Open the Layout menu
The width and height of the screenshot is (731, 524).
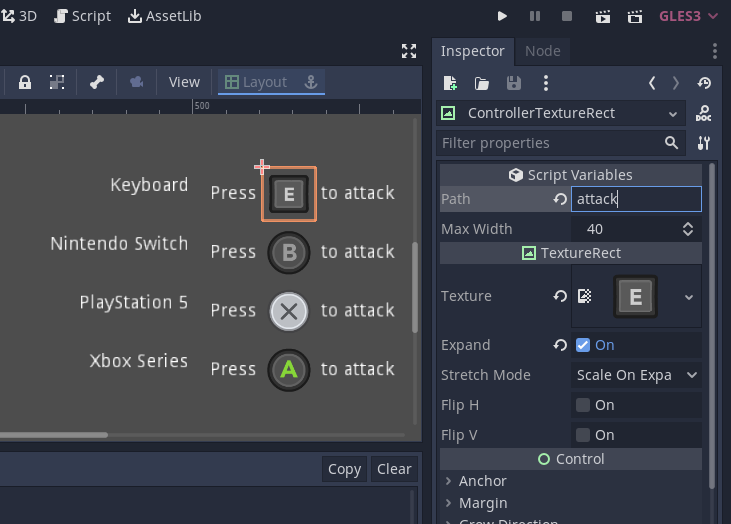coord(256,82)
